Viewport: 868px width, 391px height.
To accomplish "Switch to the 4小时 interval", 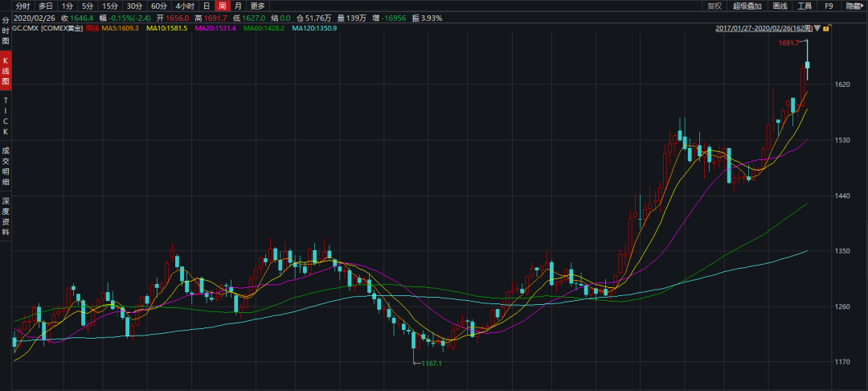I will pos(184,6).
